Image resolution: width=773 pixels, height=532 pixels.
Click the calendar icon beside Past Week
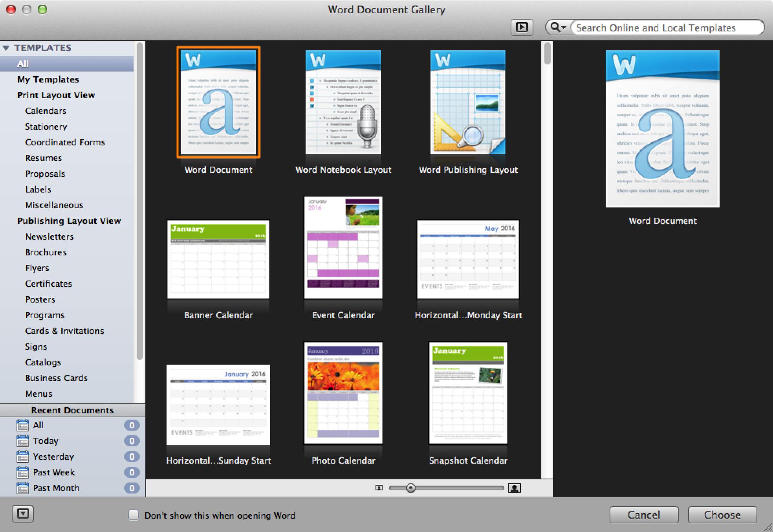(23, 472)
